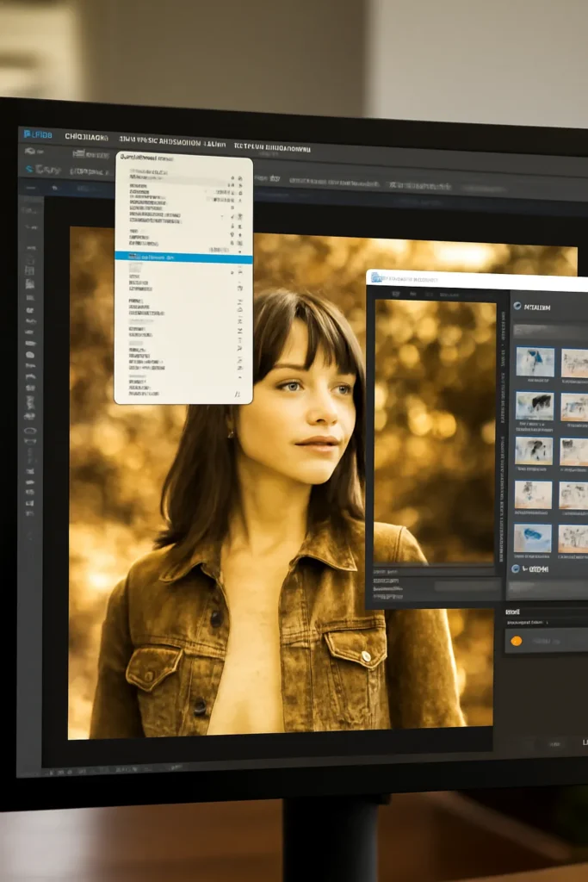This screenshot has width=588, height=882.
Task: Open the gray dropdown field above the thumbnails
Action: point(550,332)
